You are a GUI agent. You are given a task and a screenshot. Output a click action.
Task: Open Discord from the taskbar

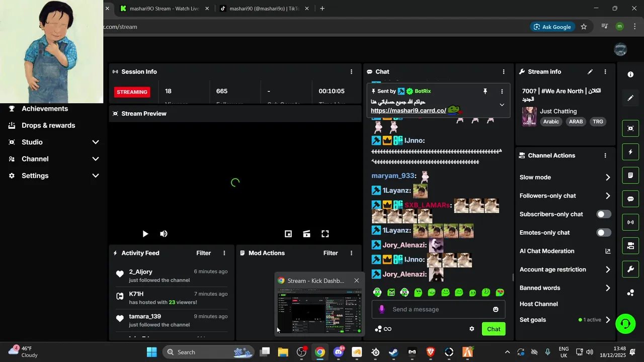339,352
